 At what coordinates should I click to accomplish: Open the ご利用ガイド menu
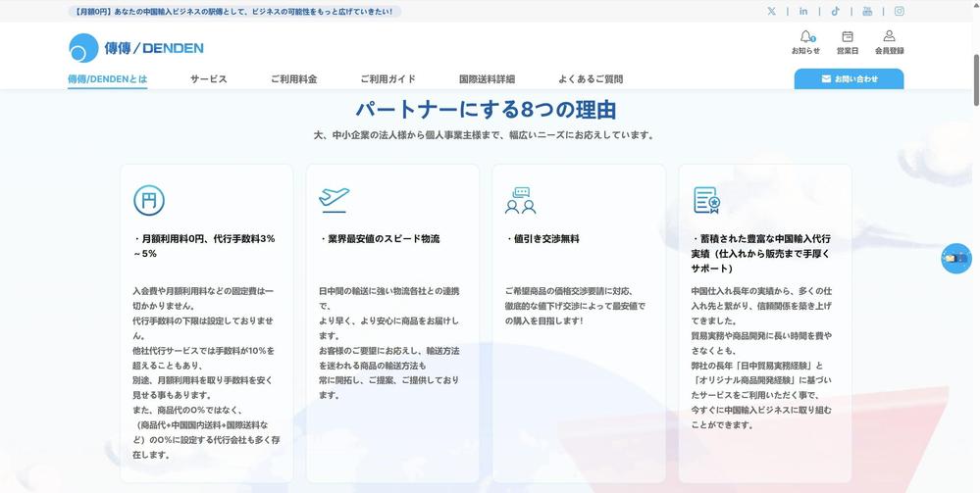388,79
